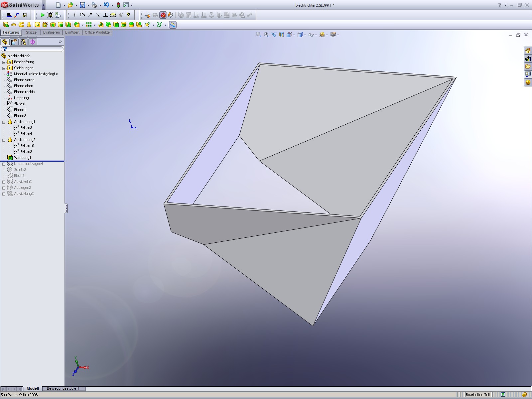Click the FeatureManager filter input field
532x399 pixels.
[x=32, y=49]
